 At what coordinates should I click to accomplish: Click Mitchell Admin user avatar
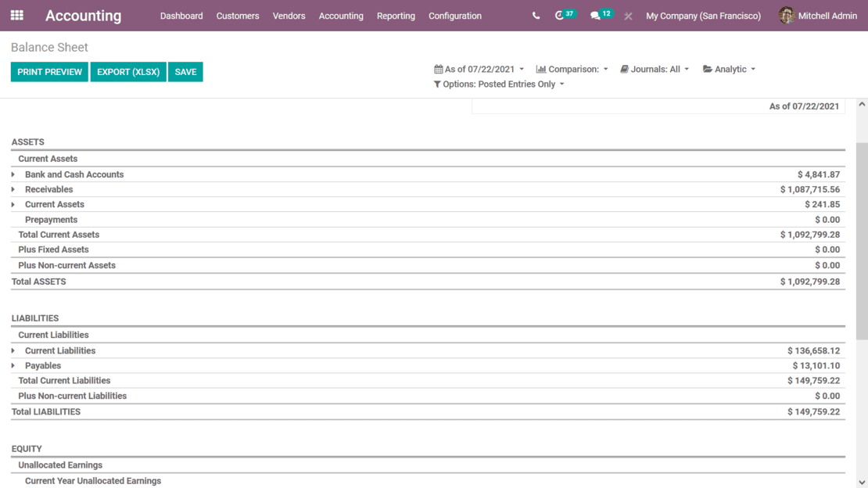pos(787,16)
